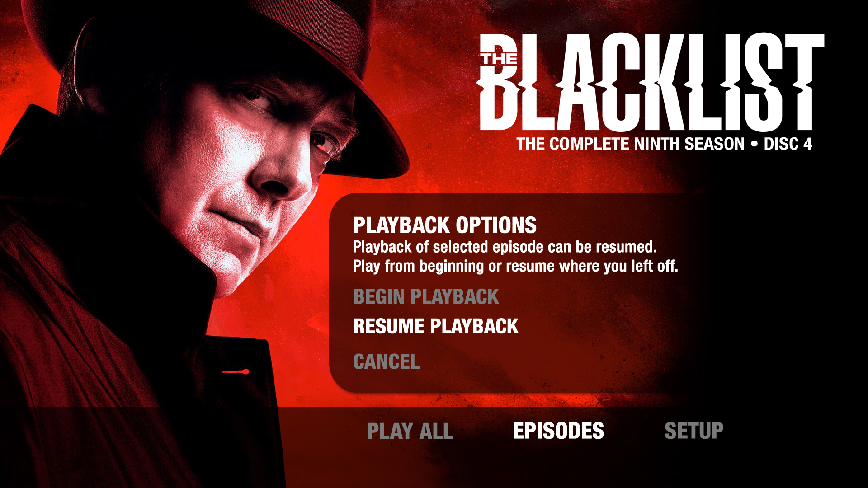Screen dimensions: 868x488
Task: Click the PLAYBACK OPTIONS heading
Action: pyautogui.click(x=445, y=225)
